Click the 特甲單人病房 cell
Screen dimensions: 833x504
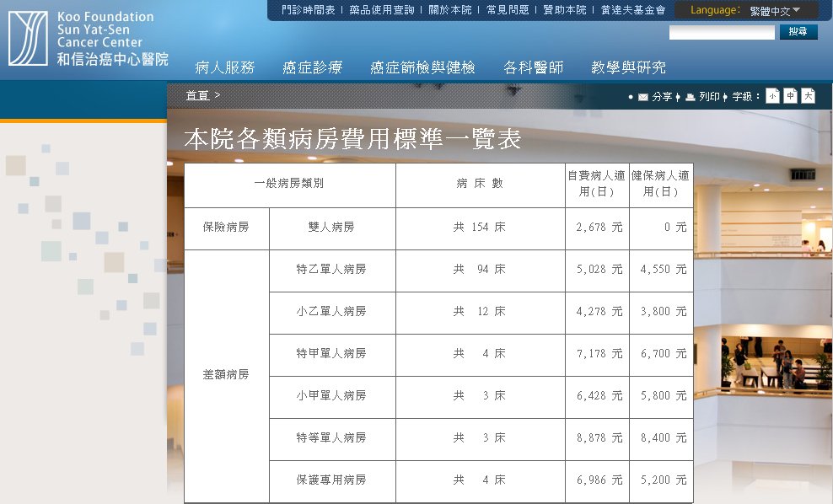pos(332,356)
